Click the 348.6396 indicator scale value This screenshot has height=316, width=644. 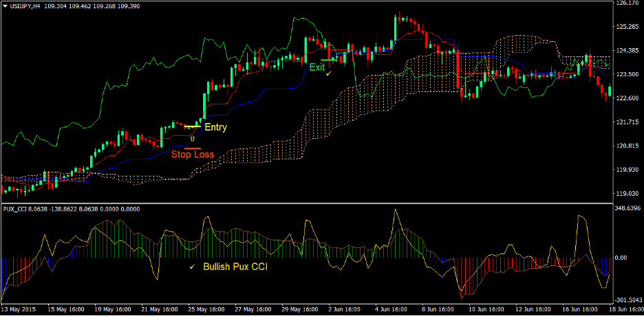click(x=628, y=209)
